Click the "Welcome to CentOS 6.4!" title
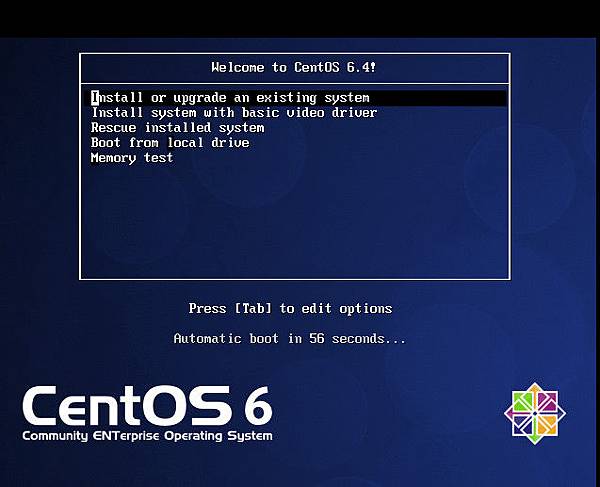This screenshot has width=600, height=487. pos(294,67)
